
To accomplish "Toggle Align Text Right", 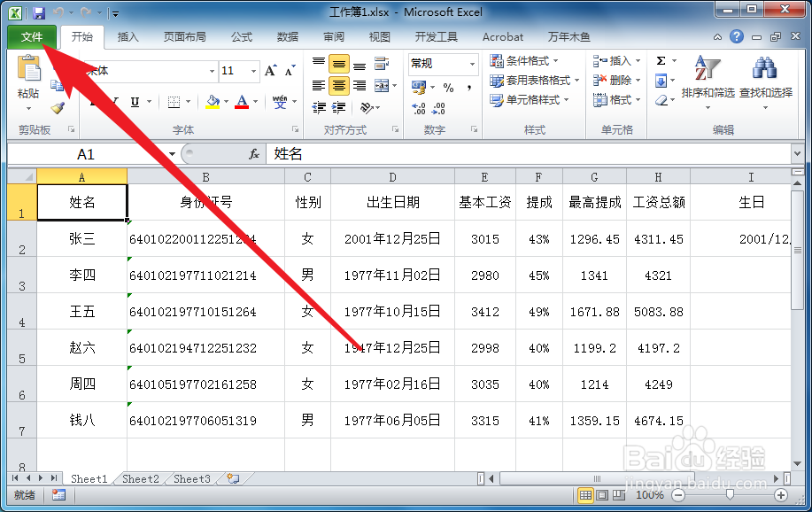I will click(x=360, y=85).
